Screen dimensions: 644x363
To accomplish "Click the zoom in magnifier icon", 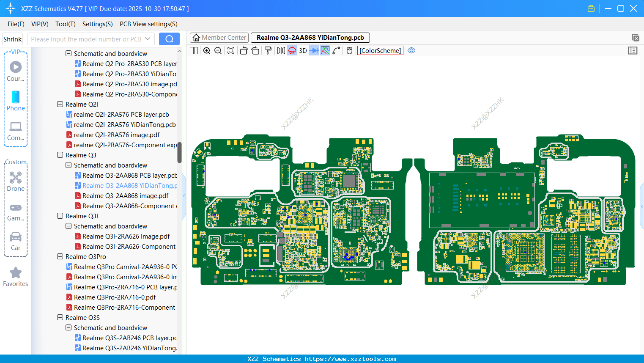I will [207, 51].
